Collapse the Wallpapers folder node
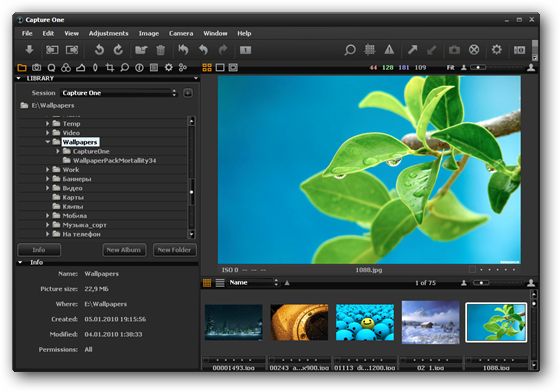560x392 pixels. (48, 142)
